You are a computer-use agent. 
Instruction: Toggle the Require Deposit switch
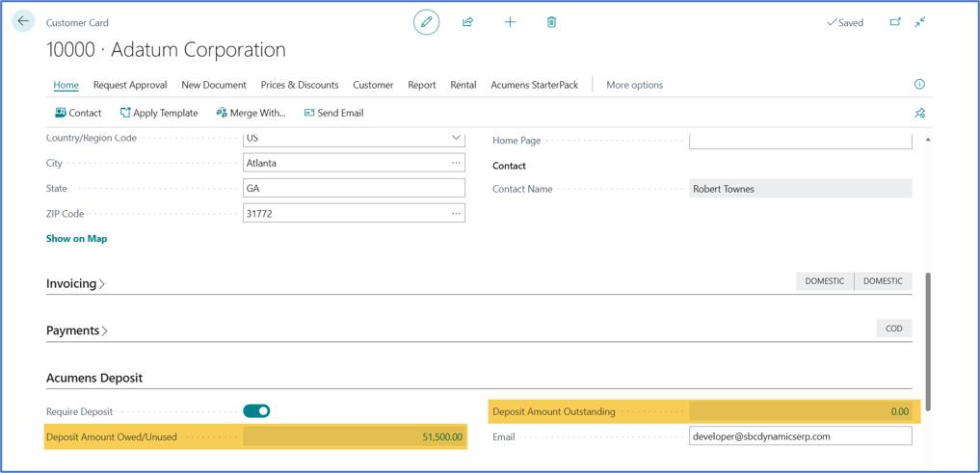(x=256, y=411)
